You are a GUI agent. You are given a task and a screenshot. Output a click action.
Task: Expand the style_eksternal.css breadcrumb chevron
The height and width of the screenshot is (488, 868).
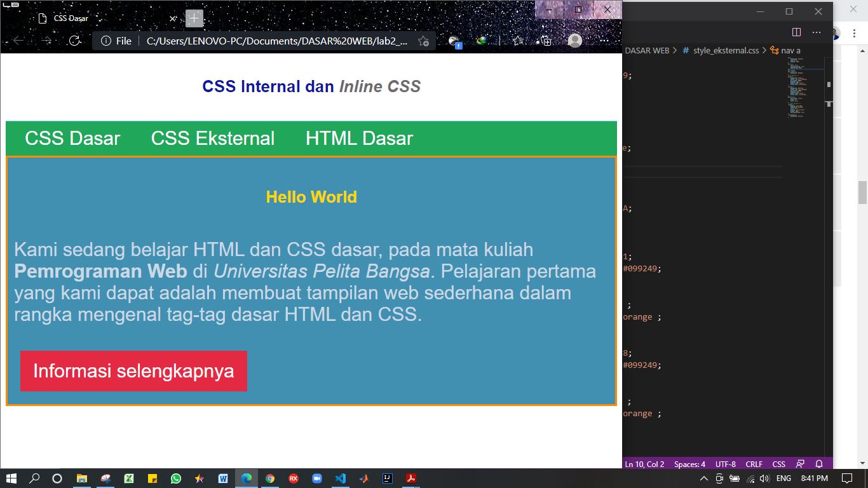coord(764,50)
